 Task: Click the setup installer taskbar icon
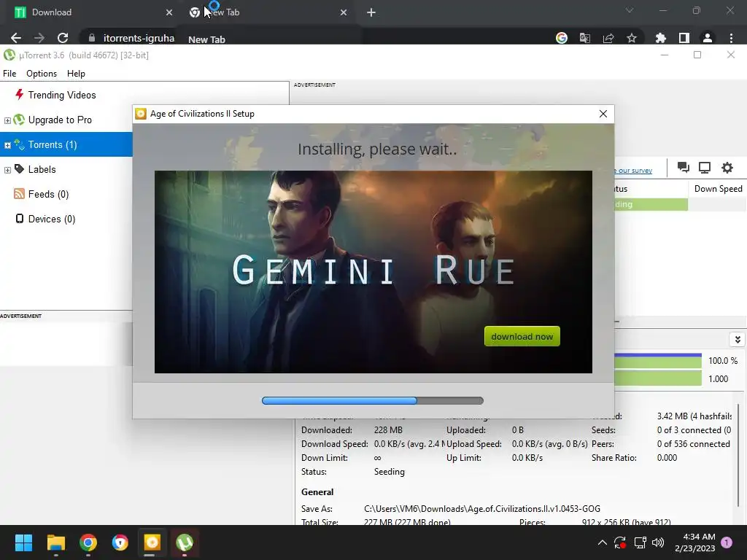pos(152,542)
